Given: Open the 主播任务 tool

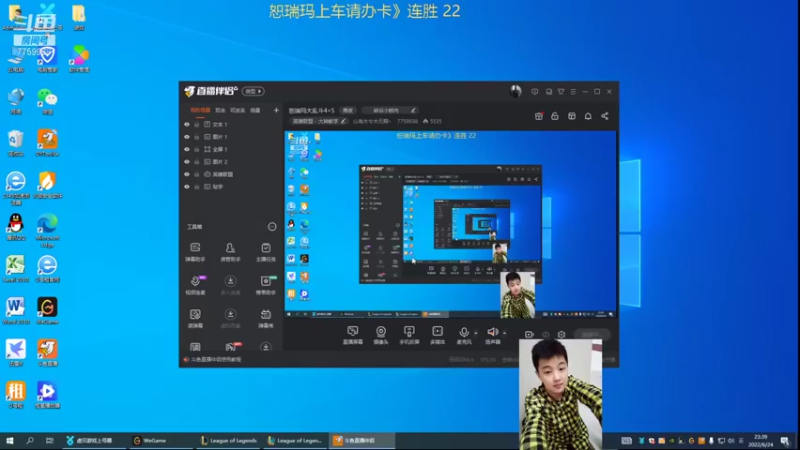Looking at the screenshot, I should coord(265,252).
